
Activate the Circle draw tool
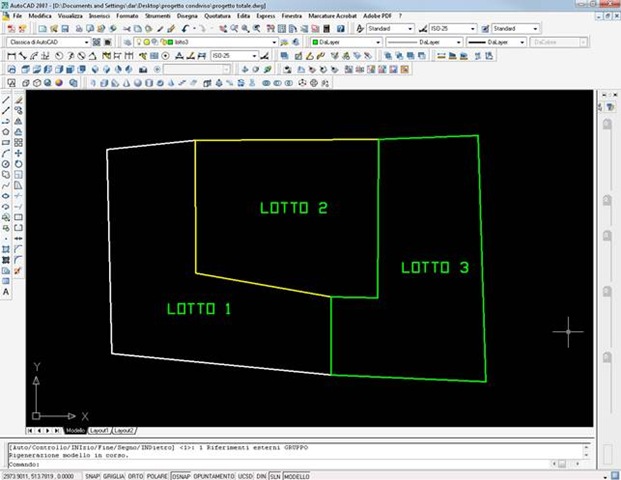pyautogui.click(x=6, y=163)
